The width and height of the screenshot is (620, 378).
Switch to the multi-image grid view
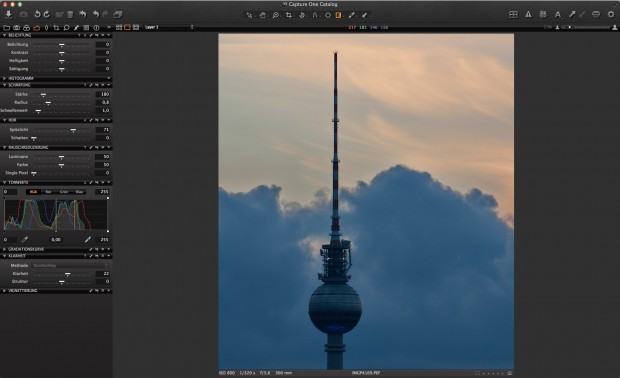pos(119,27)
